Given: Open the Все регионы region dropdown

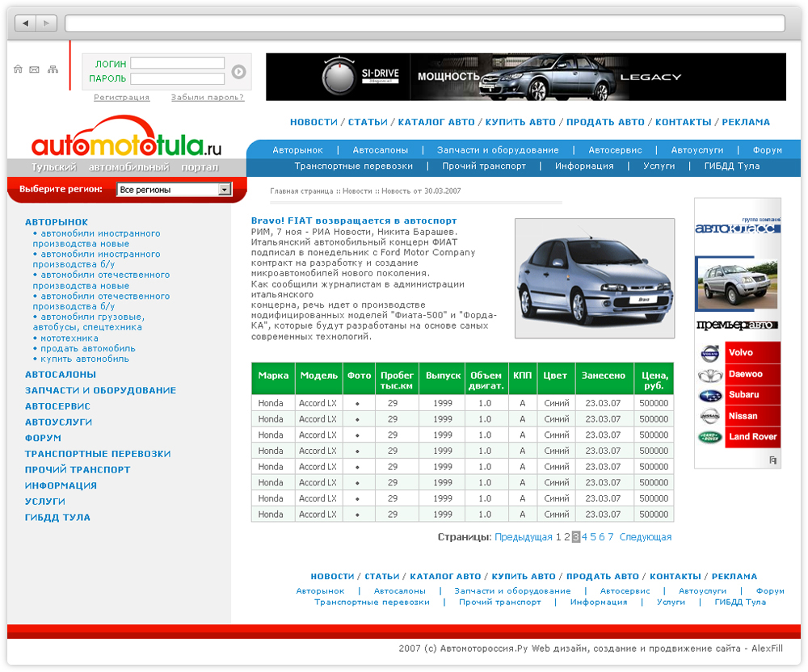Looking at the screenshot, I should click(175, 190).
